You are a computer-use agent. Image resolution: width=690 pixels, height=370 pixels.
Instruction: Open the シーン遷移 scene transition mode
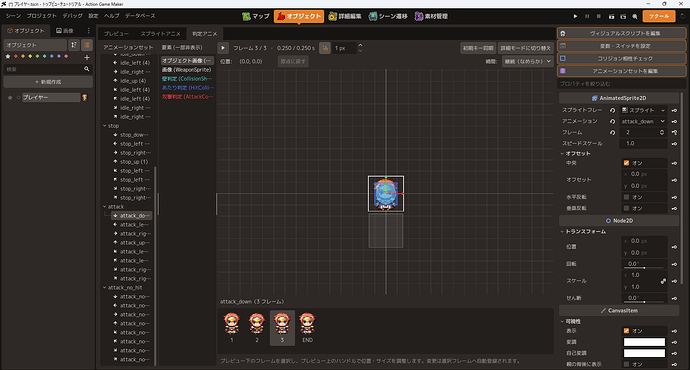388,16
